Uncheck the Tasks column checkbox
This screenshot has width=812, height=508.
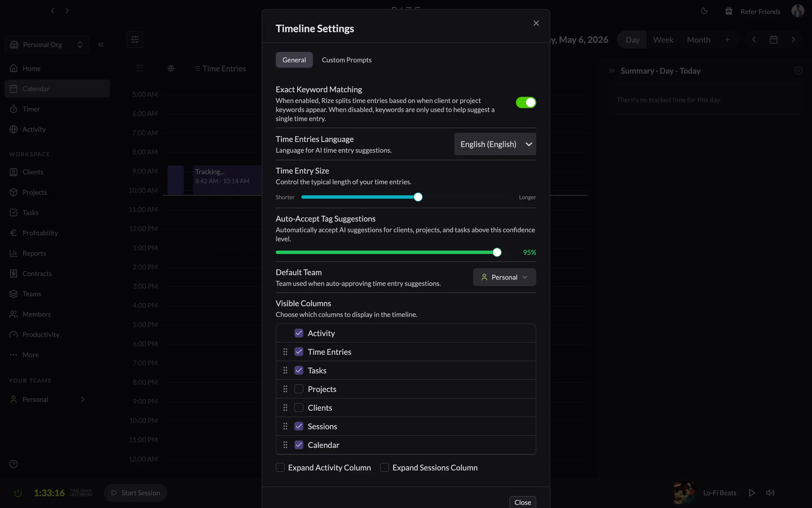point(299,370)
